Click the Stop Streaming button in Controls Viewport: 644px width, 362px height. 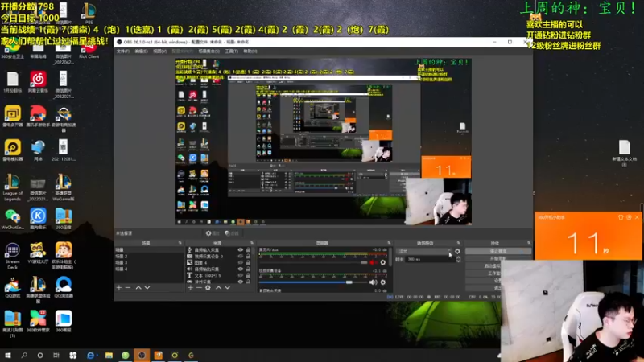point(498,251)
